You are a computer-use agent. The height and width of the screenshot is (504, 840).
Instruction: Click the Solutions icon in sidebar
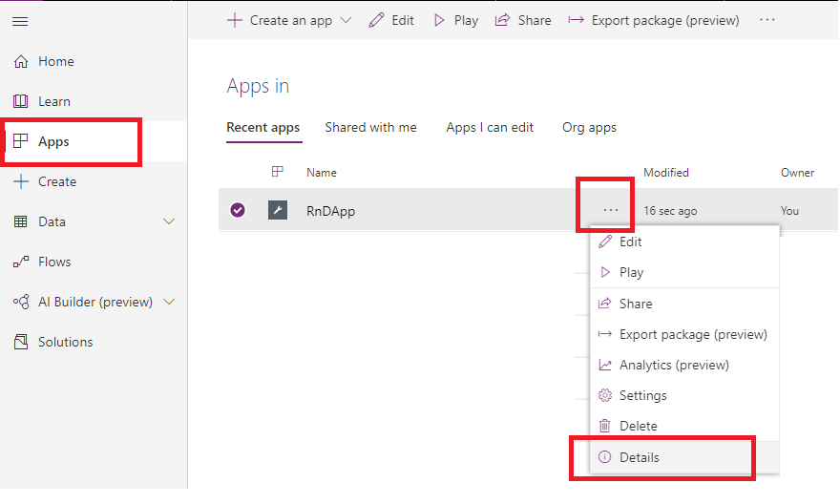[20, 342]
